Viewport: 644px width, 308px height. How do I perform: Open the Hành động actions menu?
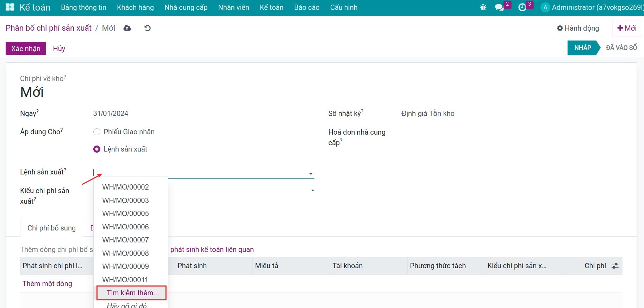tap(577, 28)
